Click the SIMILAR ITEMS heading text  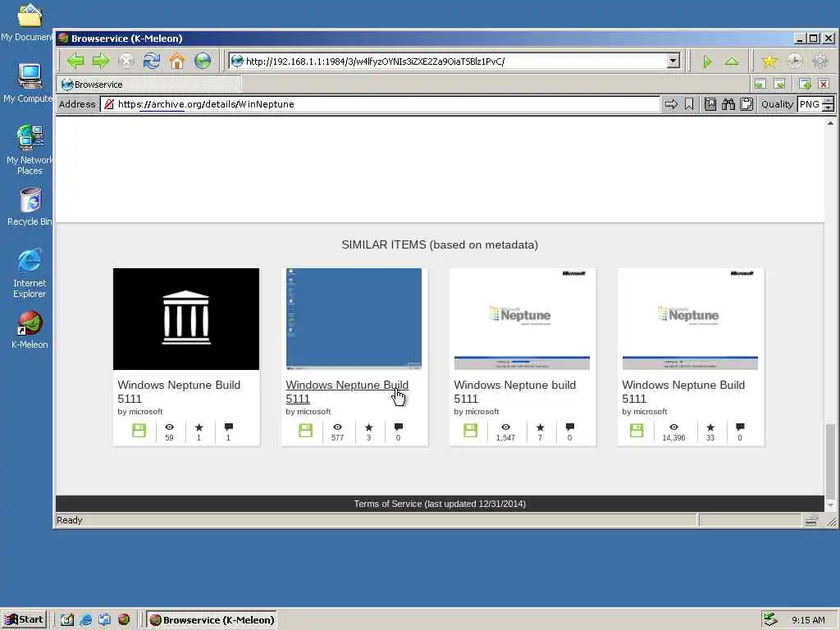(440, 244)
